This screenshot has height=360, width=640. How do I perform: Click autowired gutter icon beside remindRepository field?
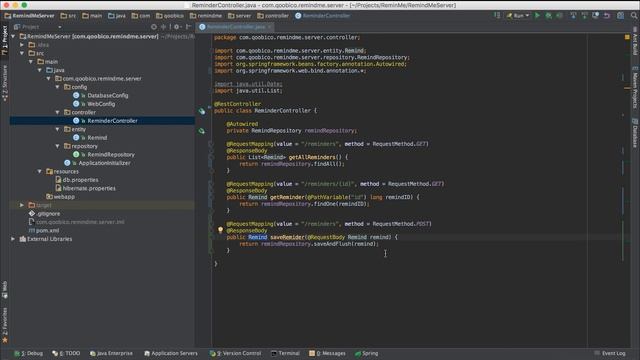coord(202,131)
